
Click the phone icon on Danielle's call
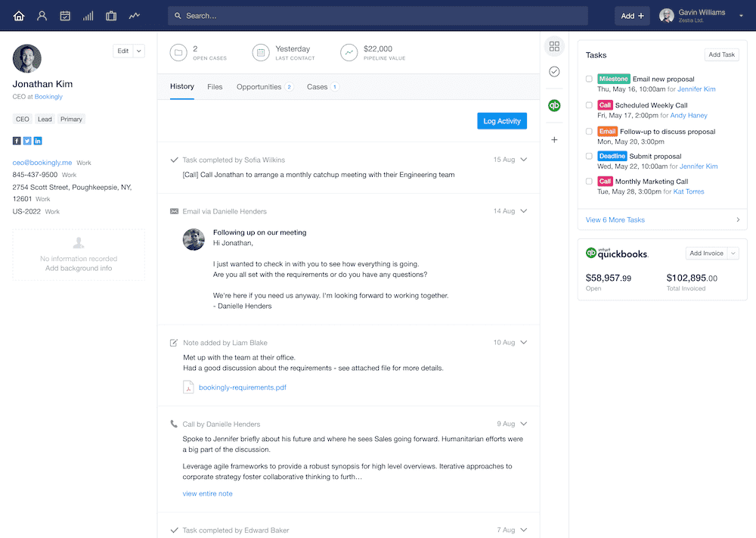tap(174, 424)
